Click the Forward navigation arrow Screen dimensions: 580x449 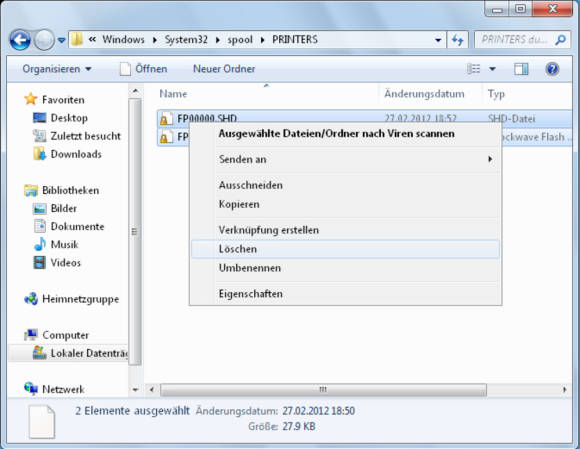(44, 40)
